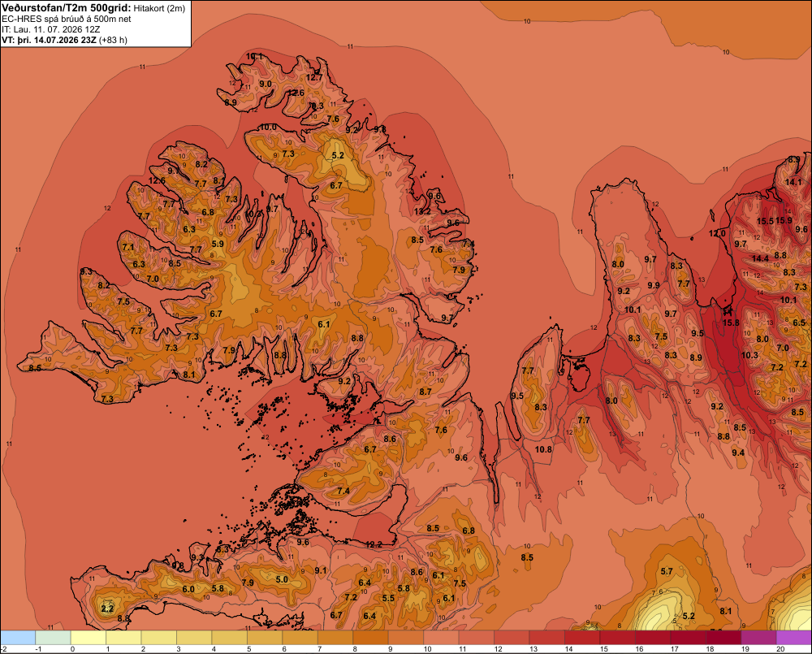Click the 14.1 temperature value on the map
The width and height of the screenshot is (812, 654).
pyautogui.click(x=793, y=182)
